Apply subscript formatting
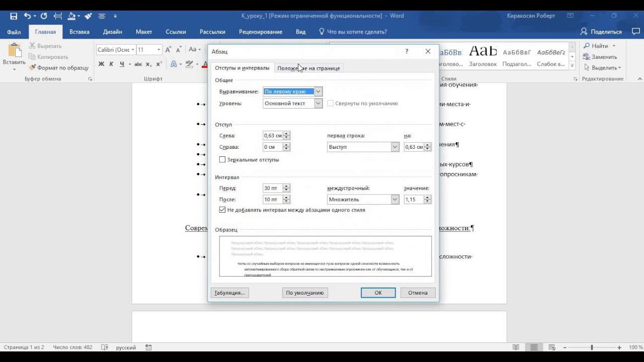644x362 pixels. coord(148,64)
